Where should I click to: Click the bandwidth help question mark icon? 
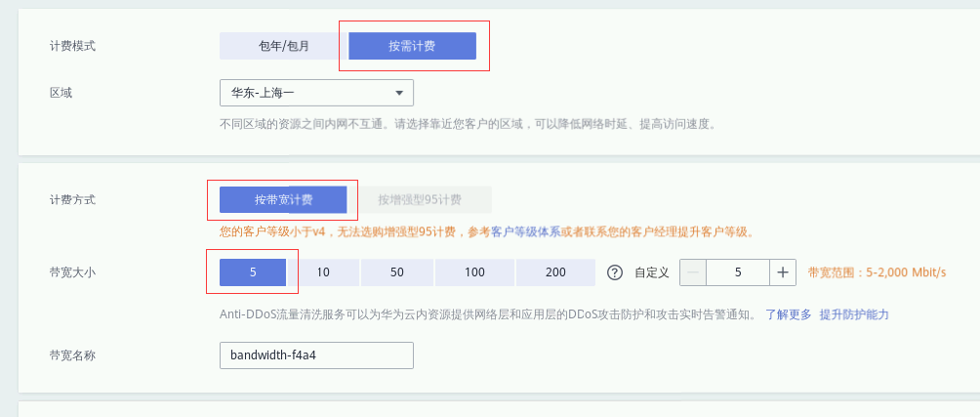[615, 272]
